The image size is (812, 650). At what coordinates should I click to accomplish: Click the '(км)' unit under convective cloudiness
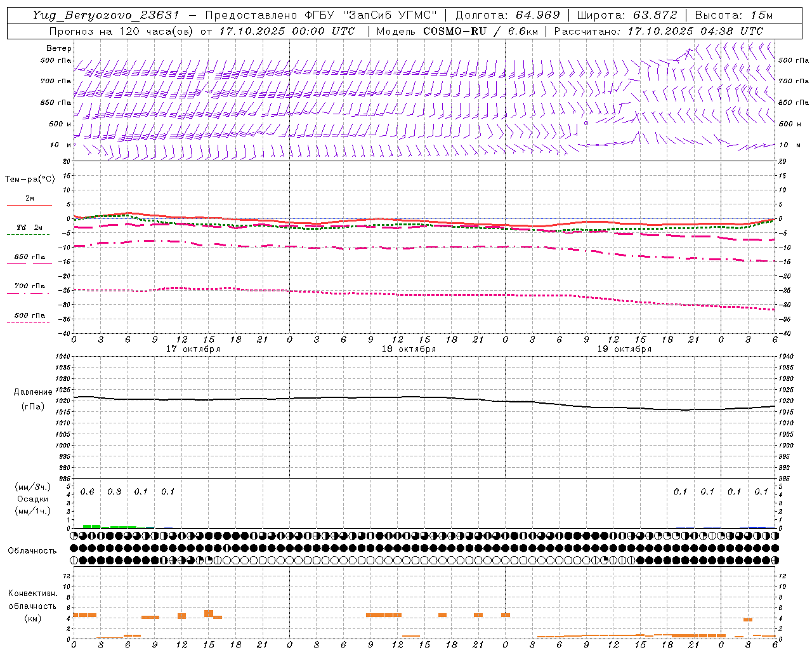click(x=32, y=618)
